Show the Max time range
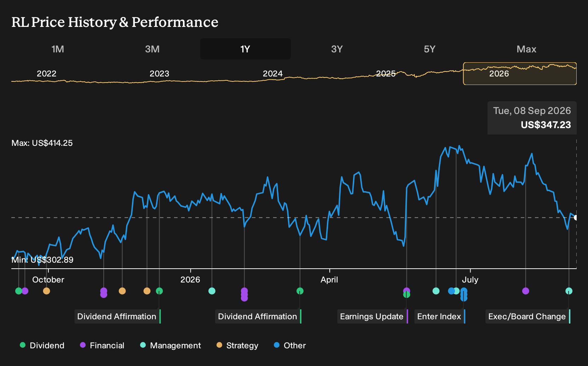The image size is (588, 366). [x=526, y=49]
